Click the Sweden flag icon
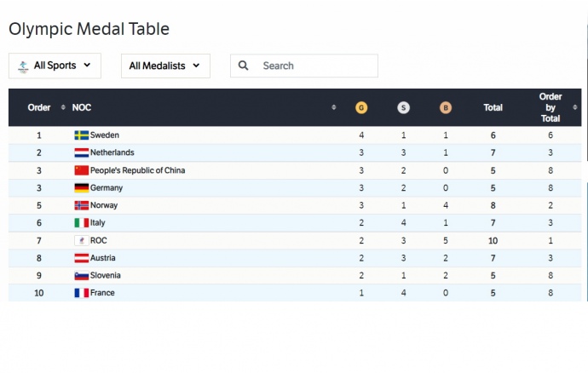 (x=82, y=135)
